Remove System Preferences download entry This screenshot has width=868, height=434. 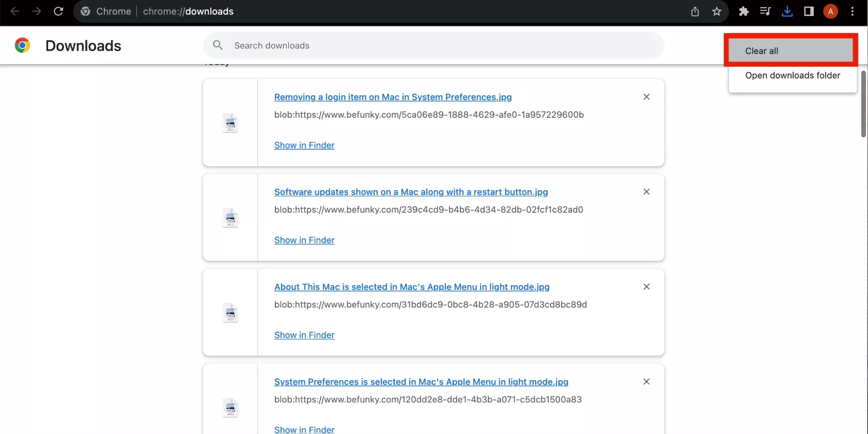pyautogui.click(x=646, y=382)
